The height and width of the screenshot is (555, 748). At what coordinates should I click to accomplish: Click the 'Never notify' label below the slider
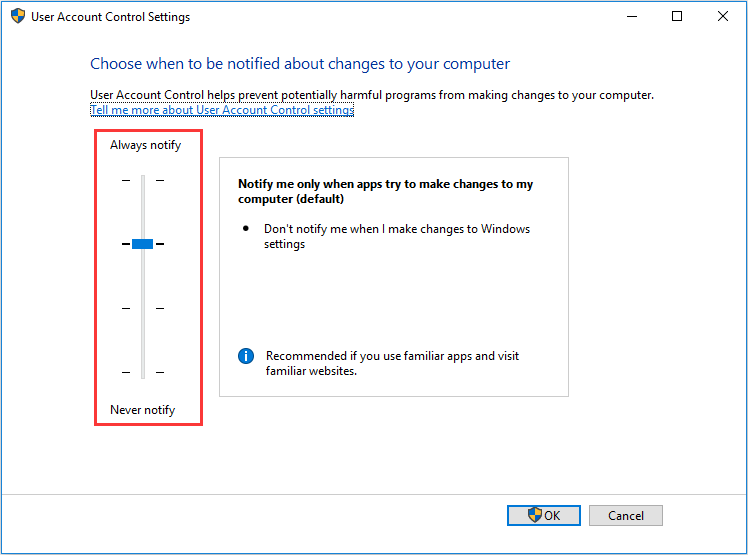[142, 410]
